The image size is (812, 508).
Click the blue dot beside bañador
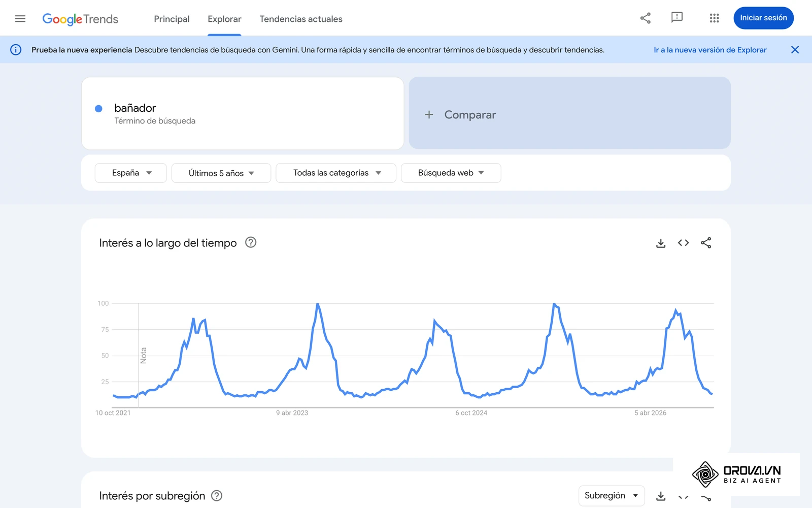click(x=98, y=108)
